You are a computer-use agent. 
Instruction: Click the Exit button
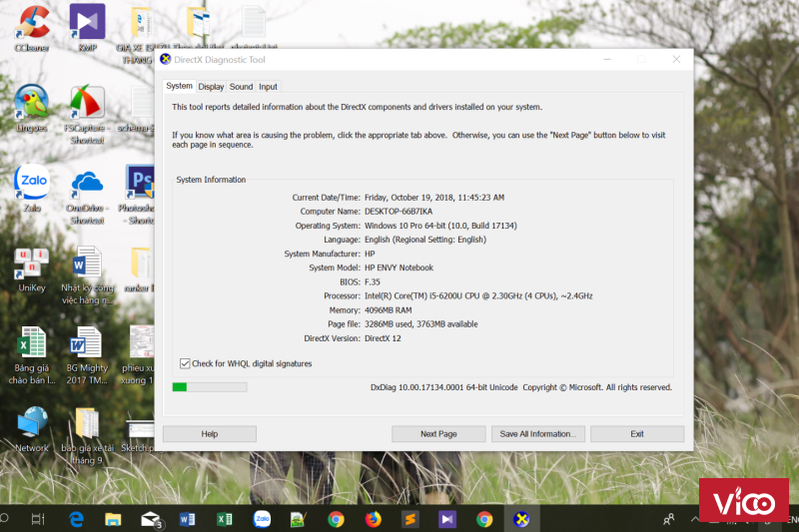click(637, 434)
